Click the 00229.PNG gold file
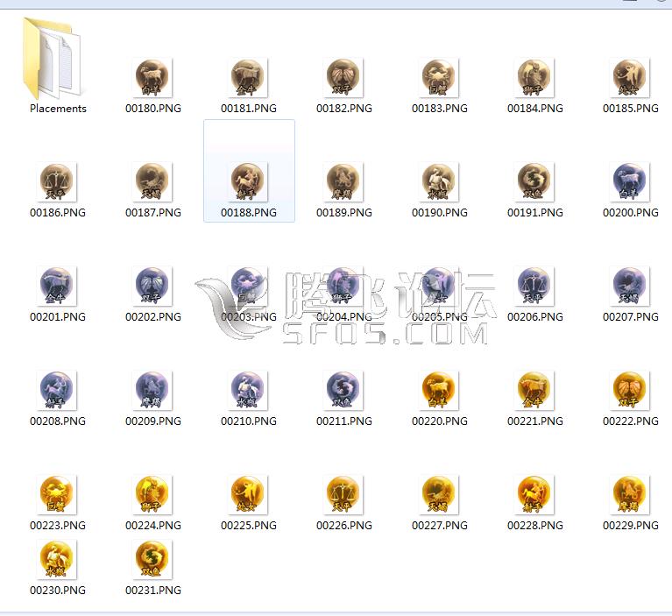Viewport: 672px width, 616px height. [630, 495]
